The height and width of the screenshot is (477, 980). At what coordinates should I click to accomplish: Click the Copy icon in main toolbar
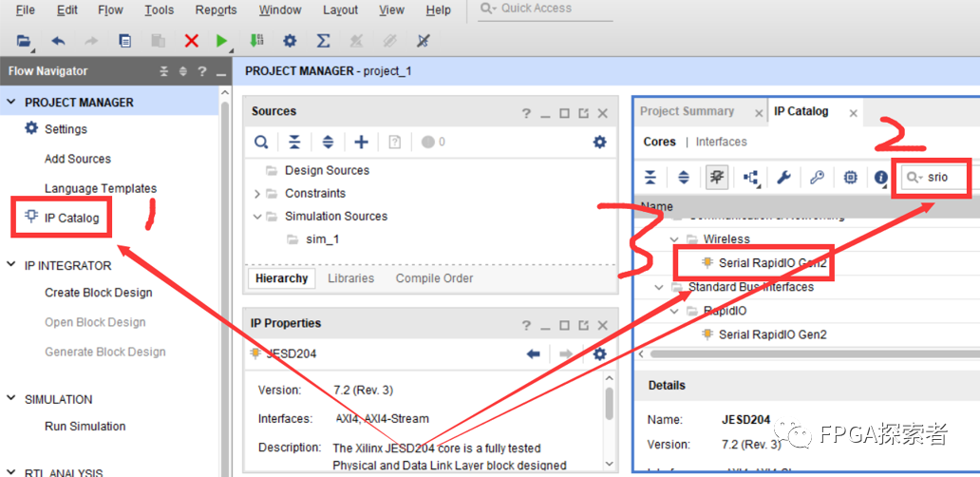(125, 41)
